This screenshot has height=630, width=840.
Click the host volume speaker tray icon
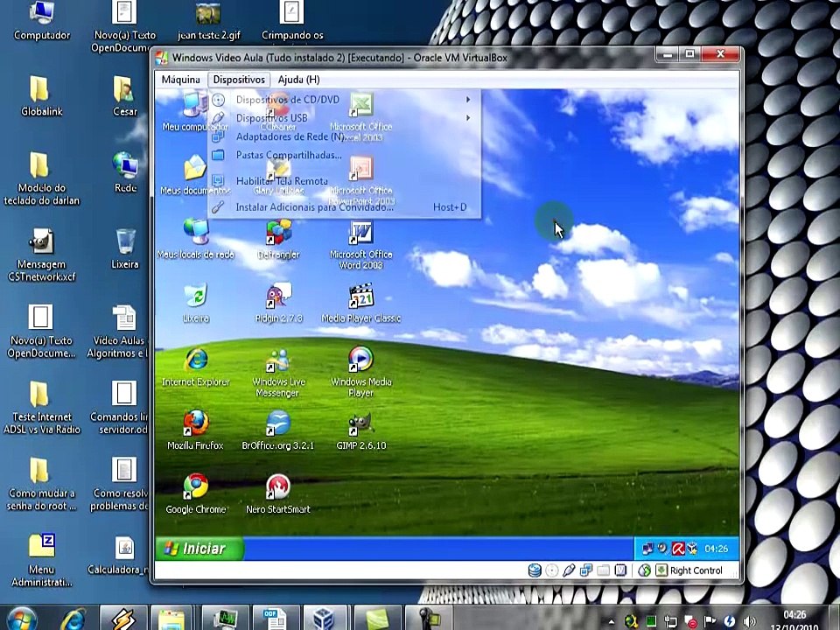750,621
